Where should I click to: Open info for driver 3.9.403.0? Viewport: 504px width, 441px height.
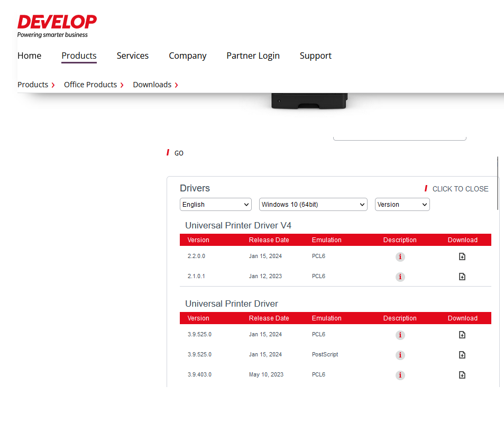coord(400,375)
